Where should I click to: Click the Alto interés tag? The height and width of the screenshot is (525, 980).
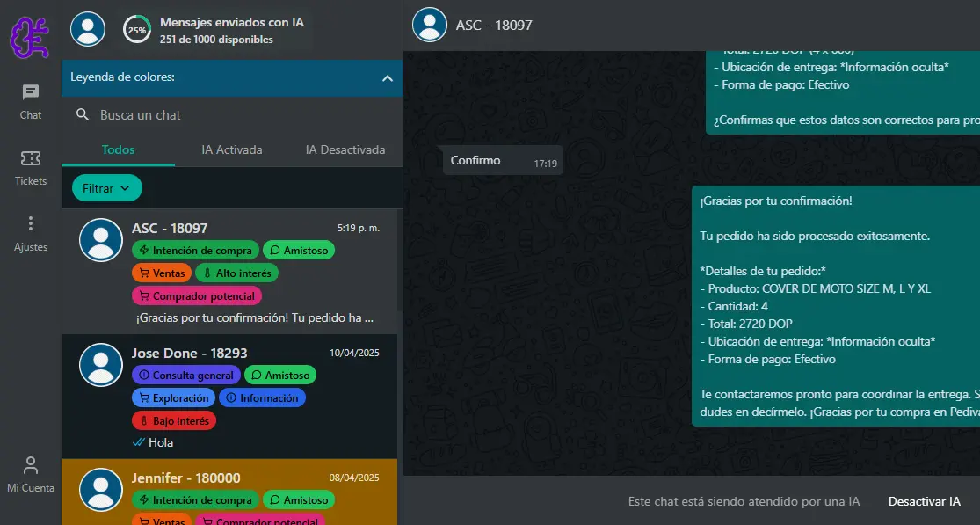[237, 273]
